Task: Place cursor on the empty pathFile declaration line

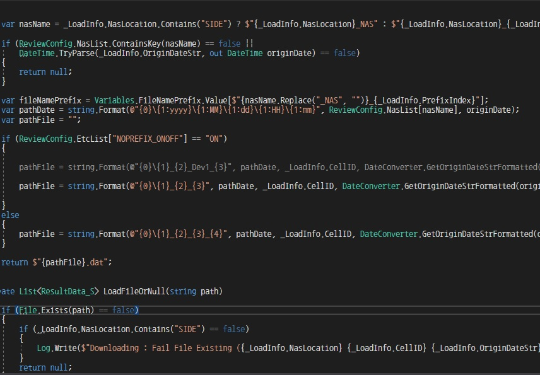Action: (41, 120)
